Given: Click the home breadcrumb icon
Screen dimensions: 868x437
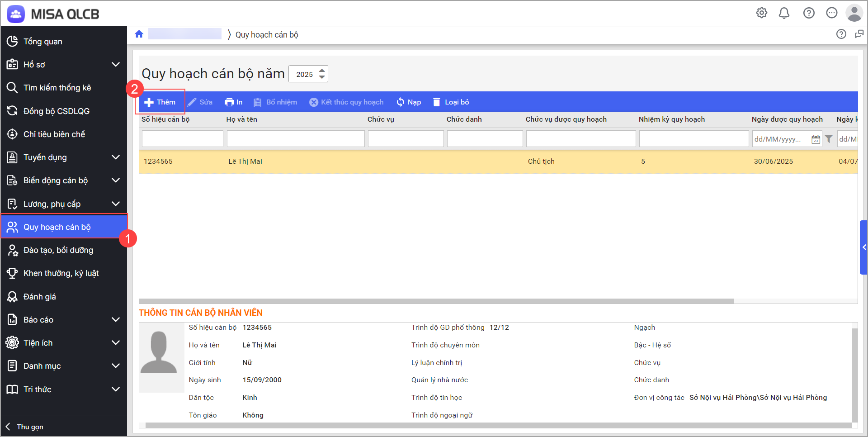Looking at the screenshot, I should coord(139,34).
